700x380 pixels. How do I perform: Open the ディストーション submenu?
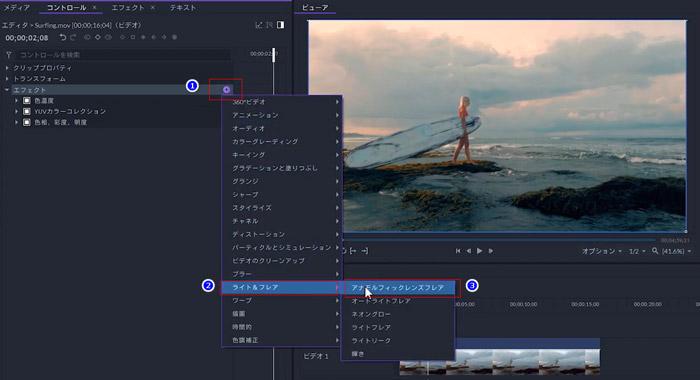(282, 234)
